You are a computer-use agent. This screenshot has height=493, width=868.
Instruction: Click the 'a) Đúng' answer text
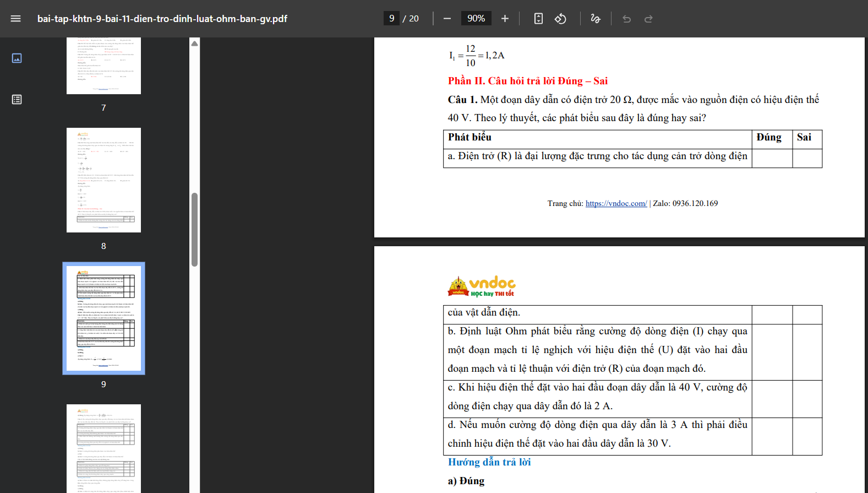[x=466, y=481]
